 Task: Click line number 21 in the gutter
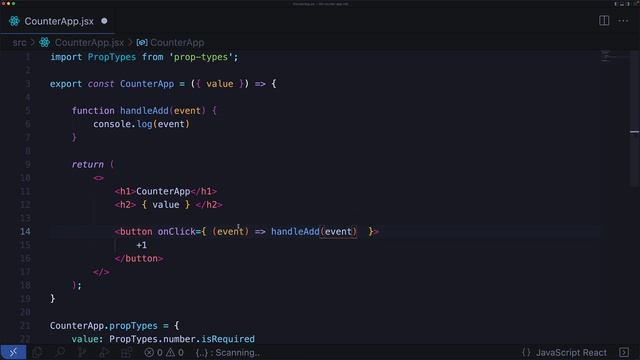(25, 326)
